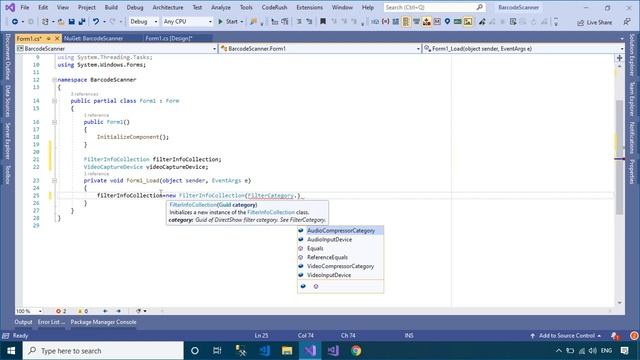Click the map pin marker toolbar icon
The height and width of the screenshot is (360, 640).
coord(447,22)
